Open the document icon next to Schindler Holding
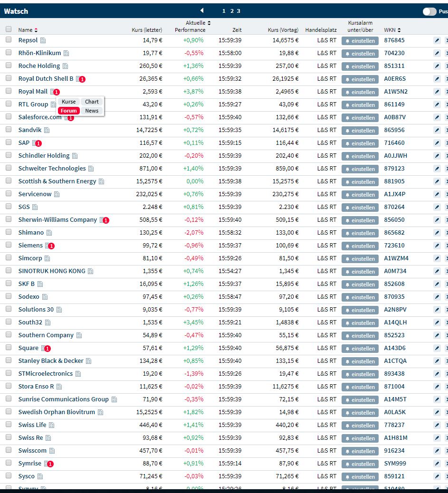The width and height of the screenshot is (448, 493). [x=75, y=156]
